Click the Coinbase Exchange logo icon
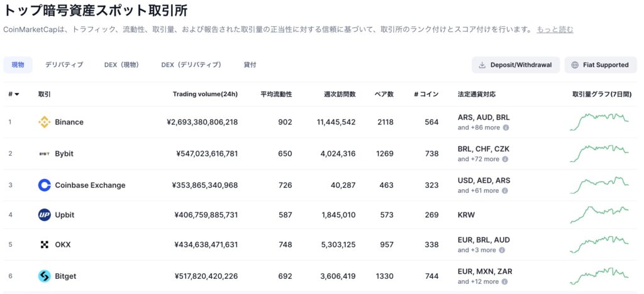 [45, 185]
